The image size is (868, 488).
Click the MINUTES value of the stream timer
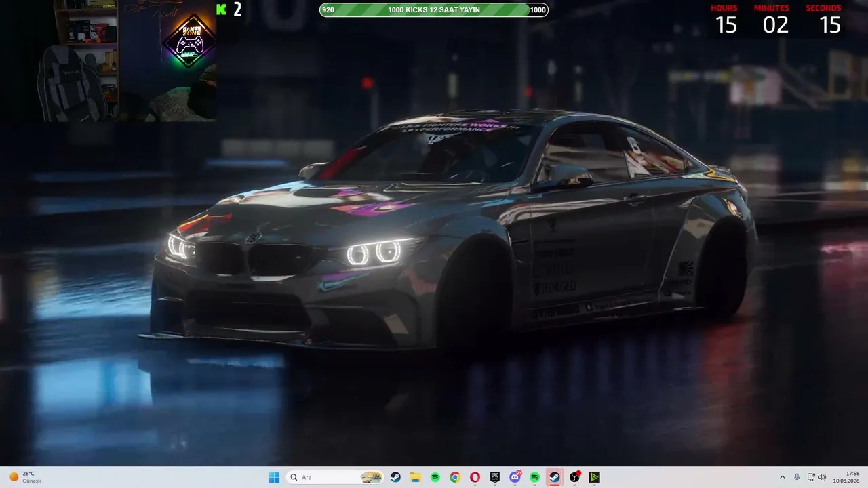pyautogui.click(x=776, y=25)
